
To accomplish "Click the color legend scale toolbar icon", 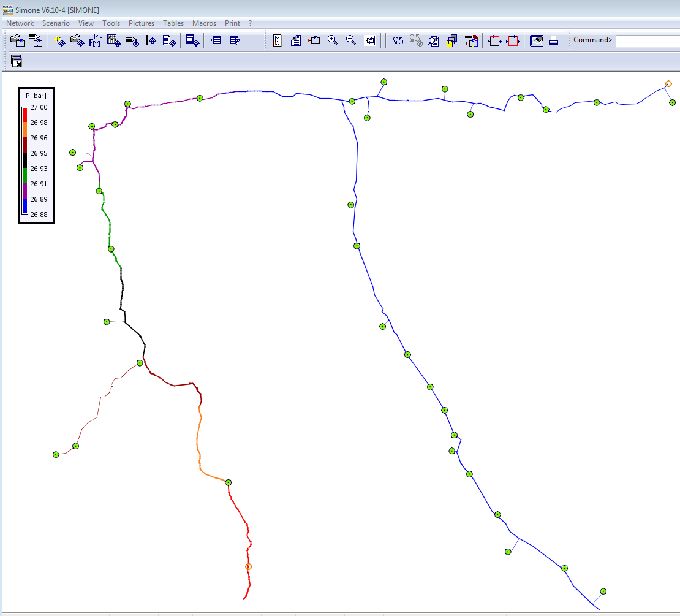I will [277, 41].
